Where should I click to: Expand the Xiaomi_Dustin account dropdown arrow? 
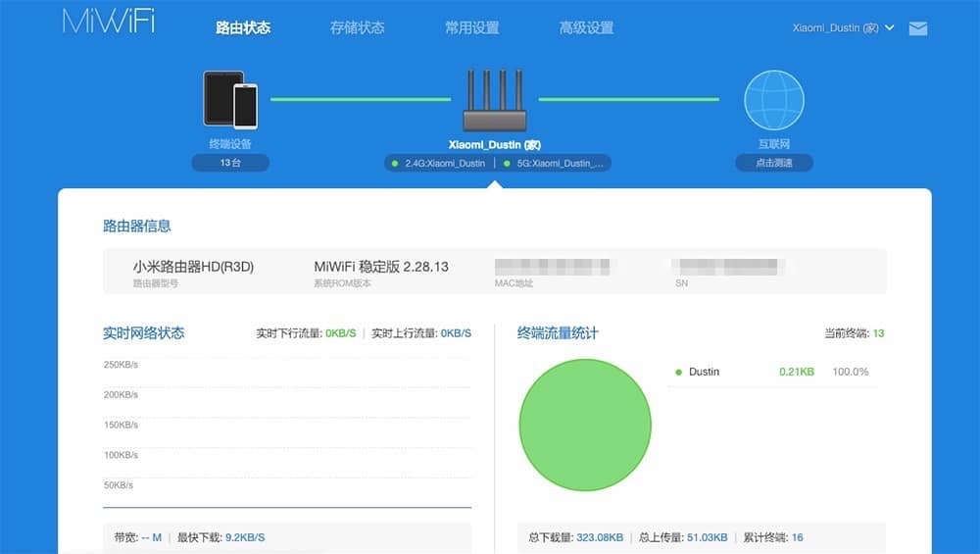[890, 27]
